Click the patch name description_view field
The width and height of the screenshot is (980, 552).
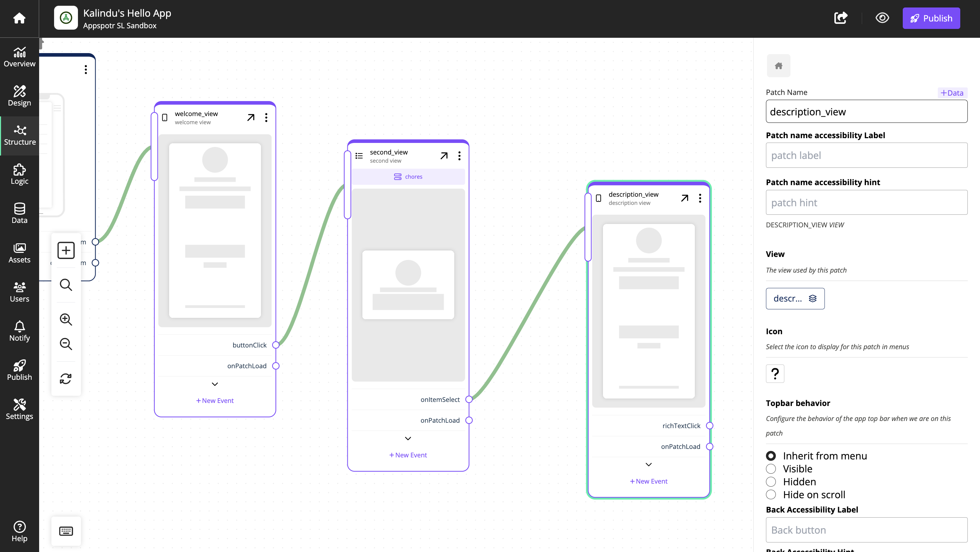[866, 111]
